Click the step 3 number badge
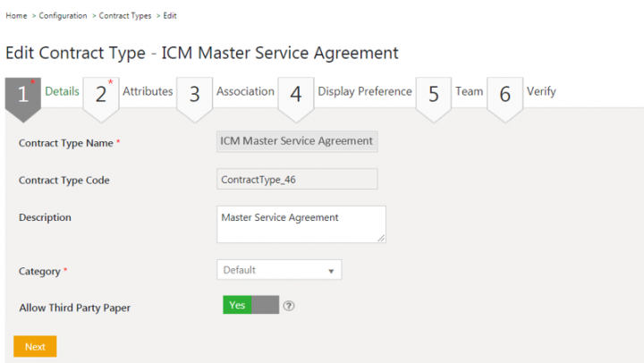Viewport: 644px width, 363px height. 194,95
